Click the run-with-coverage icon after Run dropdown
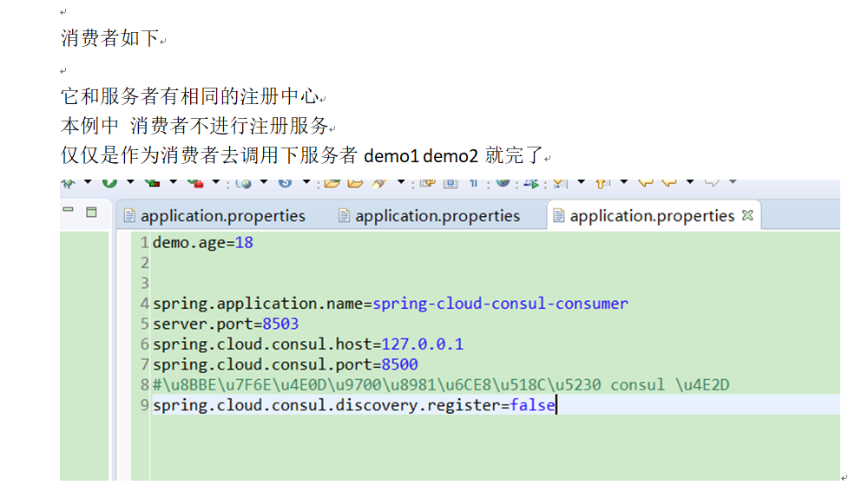868x498 pixels. 152,182
